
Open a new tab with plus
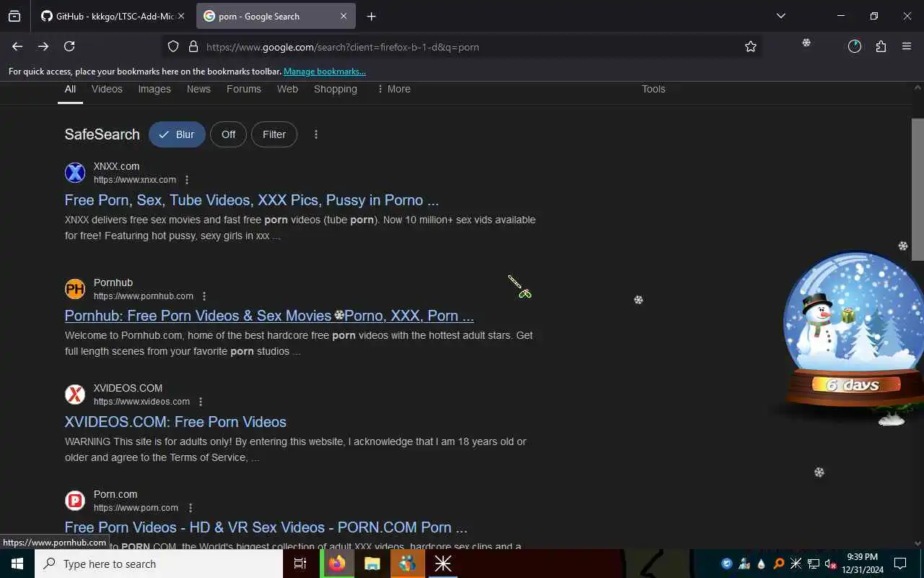371,16
